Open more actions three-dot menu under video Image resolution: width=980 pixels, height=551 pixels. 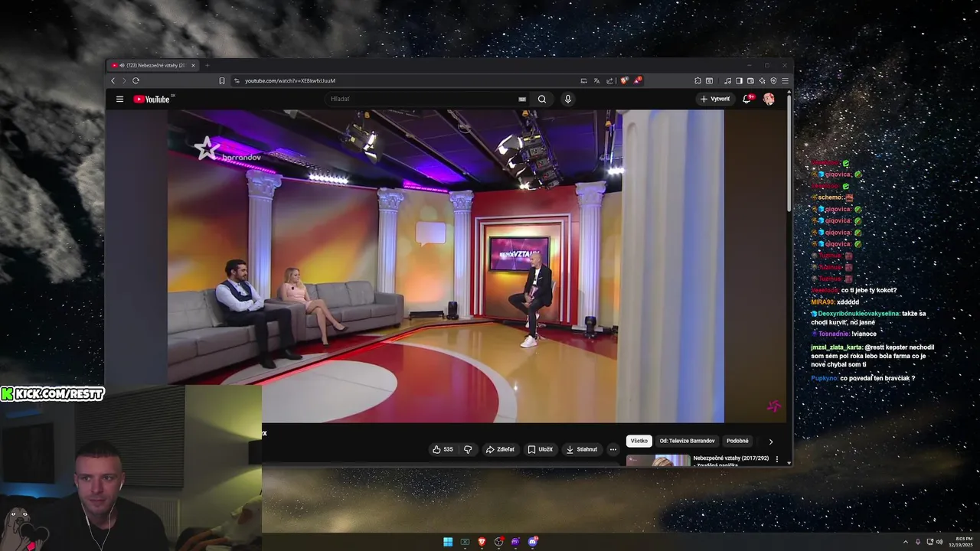point(612,449)
